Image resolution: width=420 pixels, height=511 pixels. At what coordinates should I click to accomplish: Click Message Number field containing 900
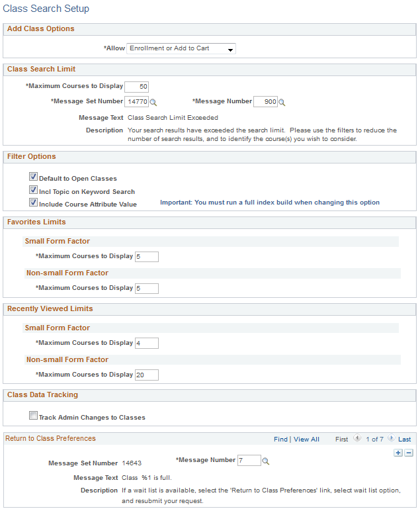tap(265, 102)
